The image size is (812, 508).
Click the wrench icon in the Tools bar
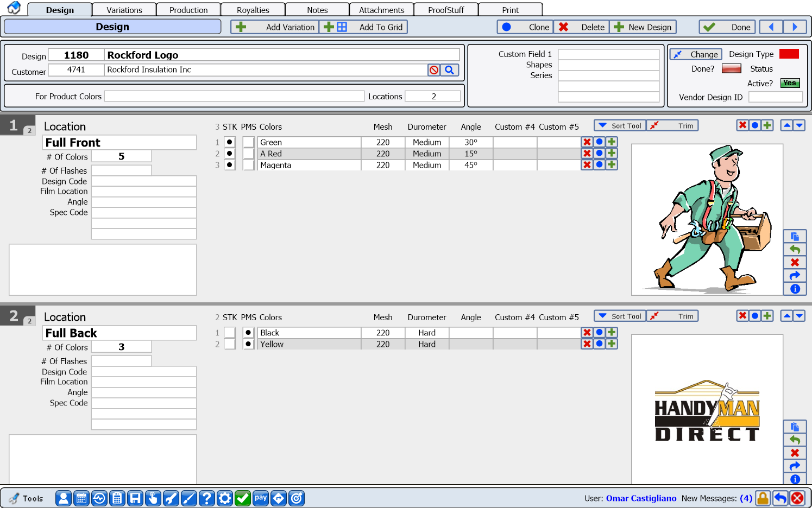pos(171,498)
